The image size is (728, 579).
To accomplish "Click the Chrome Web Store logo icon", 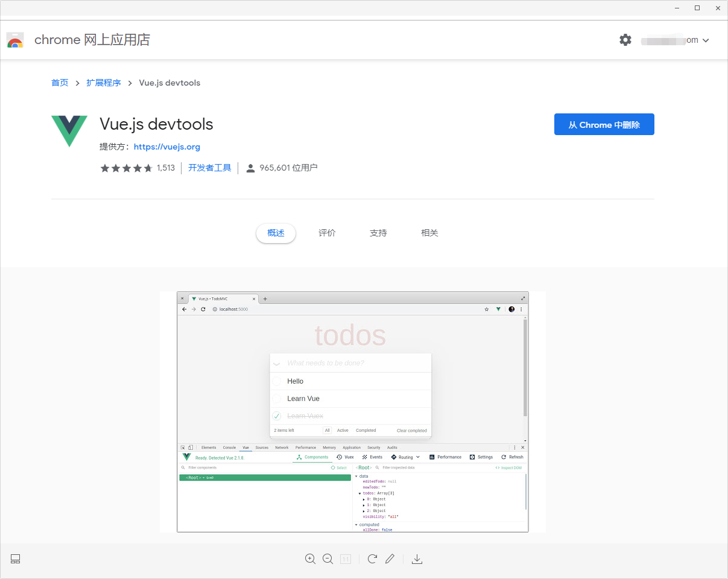I will (15, 40).
